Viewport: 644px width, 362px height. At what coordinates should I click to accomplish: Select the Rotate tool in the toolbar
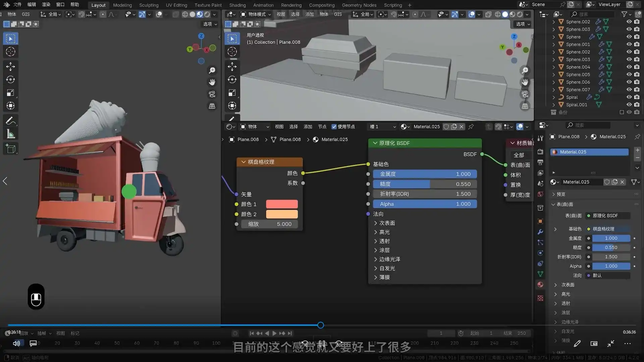pos(10,80)
